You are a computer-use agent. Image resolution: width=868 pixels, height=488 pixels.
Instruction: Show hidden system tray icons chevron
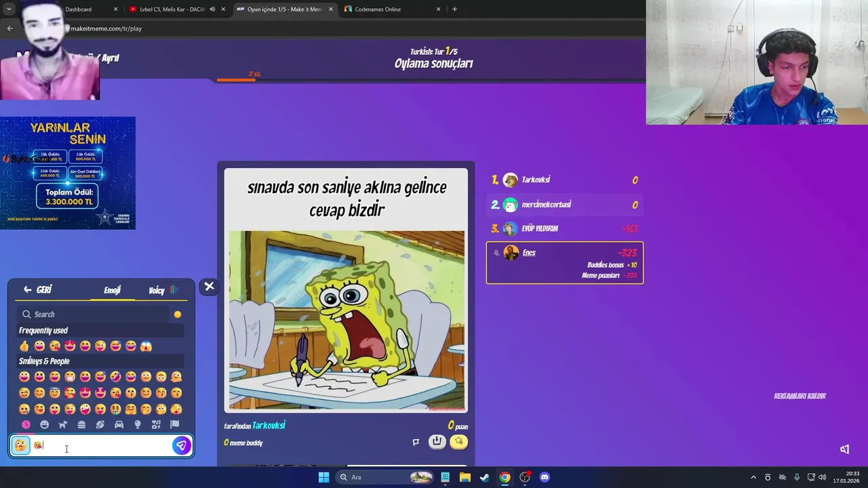tap(753, 477)
